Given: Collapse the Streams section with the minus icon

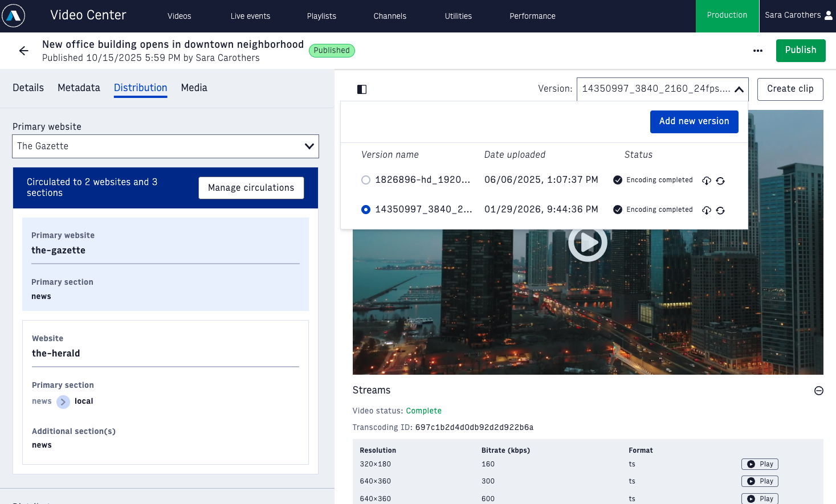Looking at the screenshot, I should (x=819, y=391).
